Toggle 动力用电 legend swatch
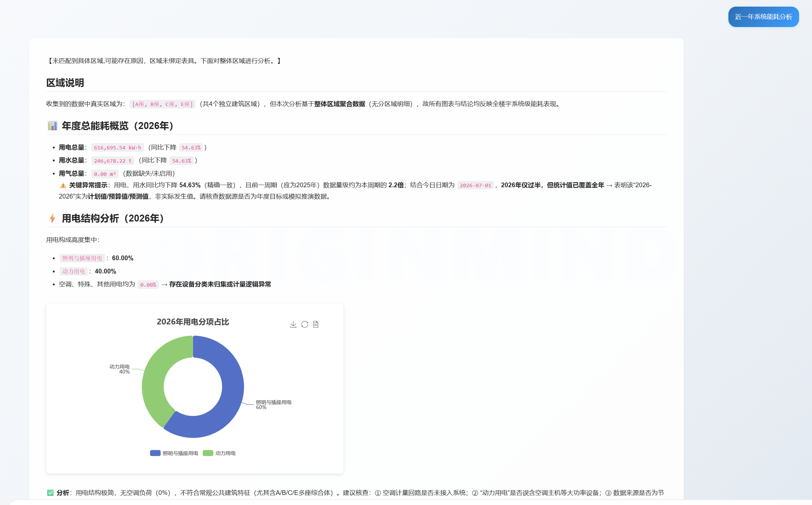The width and height of the screenshot is (812, 505). tap(208, 453)
